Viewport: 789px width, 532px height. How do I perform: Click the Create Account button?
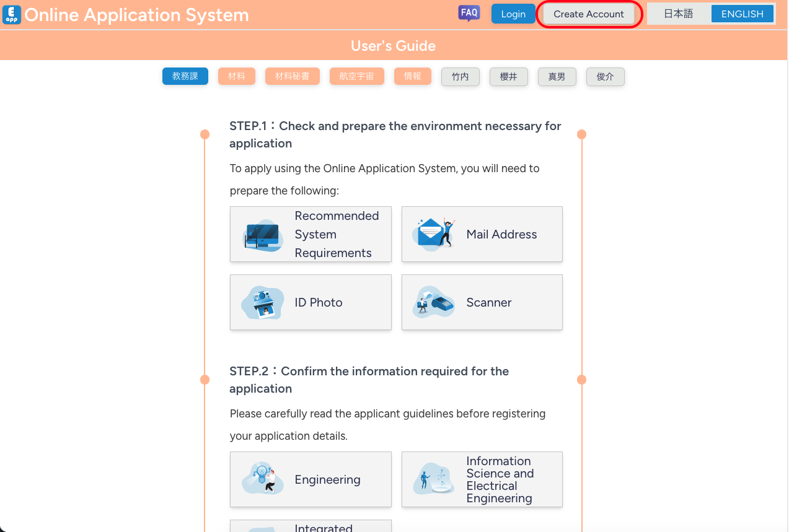coord(589,14)
